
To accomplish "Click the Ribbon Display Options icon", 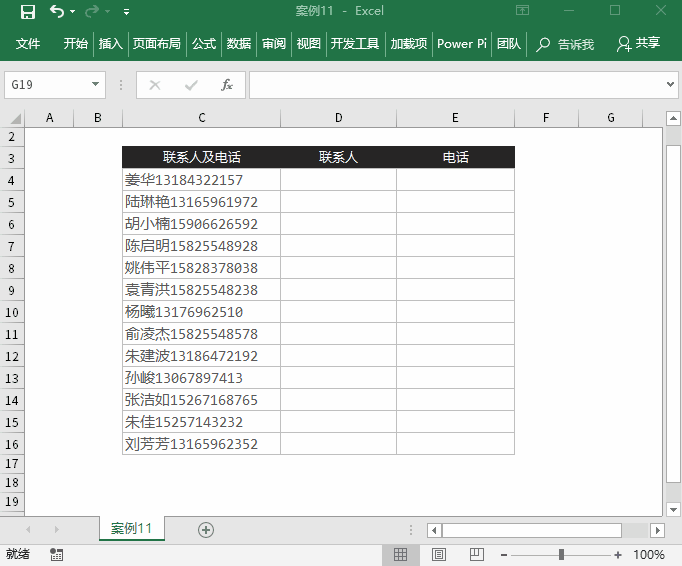I will coord(522,10).
